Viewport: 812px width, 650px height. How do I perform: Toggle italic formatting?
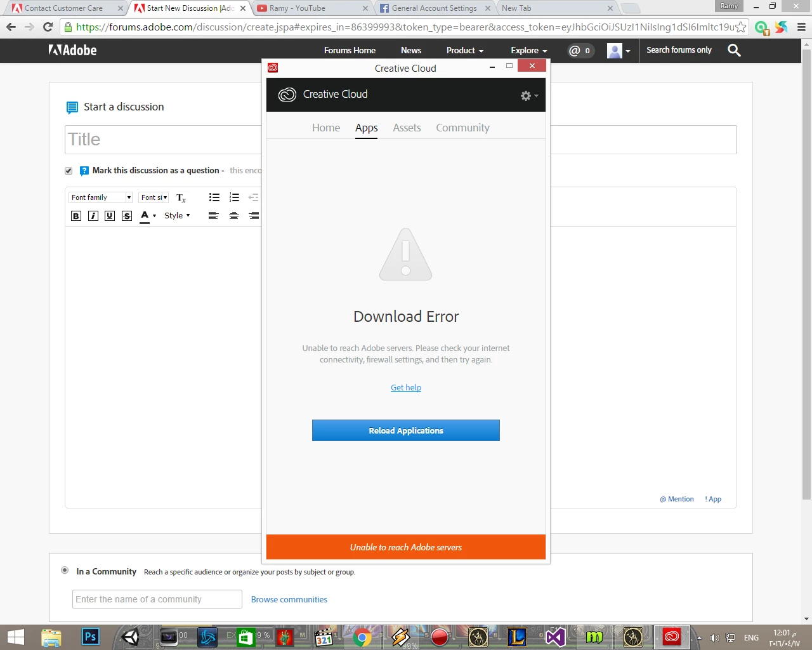93,216
